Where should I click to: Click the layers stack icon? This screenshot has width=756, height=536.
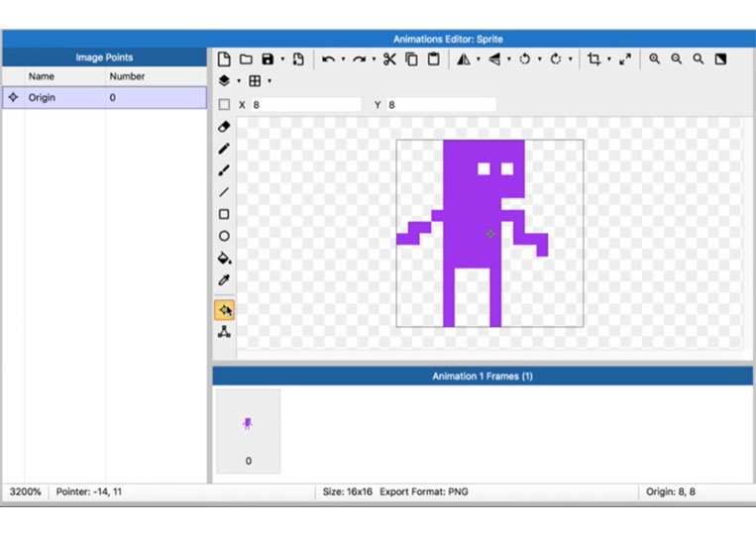[x=224, y=81]
